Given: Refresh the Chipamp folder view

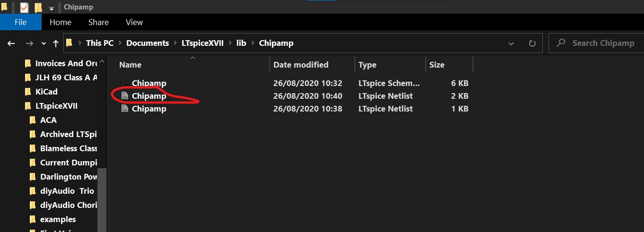Looking at the screenshot, I should click(532, 43).
